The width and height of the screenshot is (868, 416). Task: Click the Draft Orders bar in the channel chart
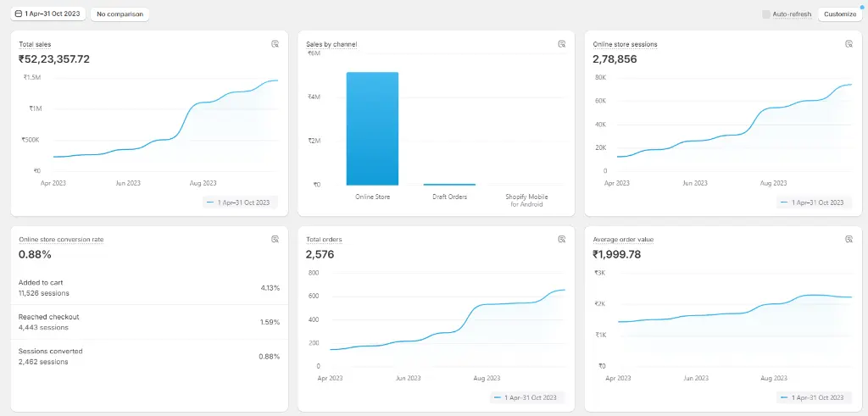click(449, 184)
